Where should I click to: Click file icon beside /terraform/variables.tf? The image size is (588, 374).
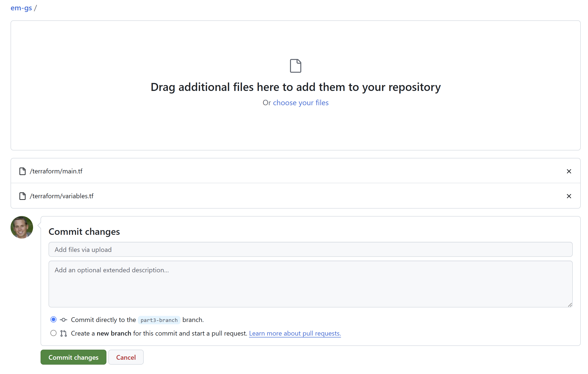click(23, 196)
